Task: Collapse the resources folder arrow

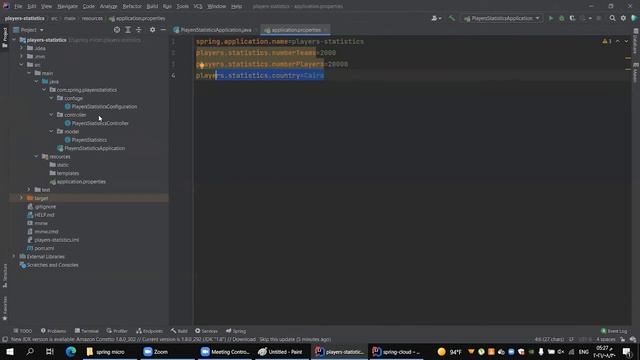Action: pos(36,156)
